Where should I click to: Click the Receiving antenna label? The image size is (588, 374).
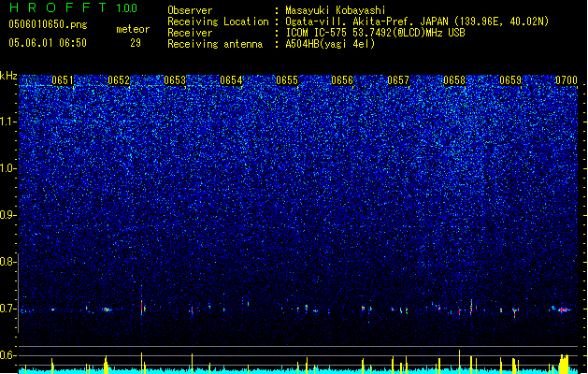[x=215, y=44]
